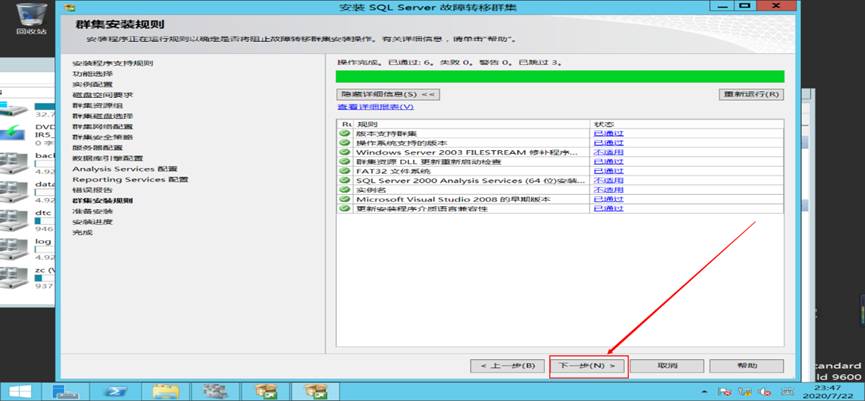Sort by the 规则 column header
The width and height of the screenshot is (865, 401).
point(472,124)
